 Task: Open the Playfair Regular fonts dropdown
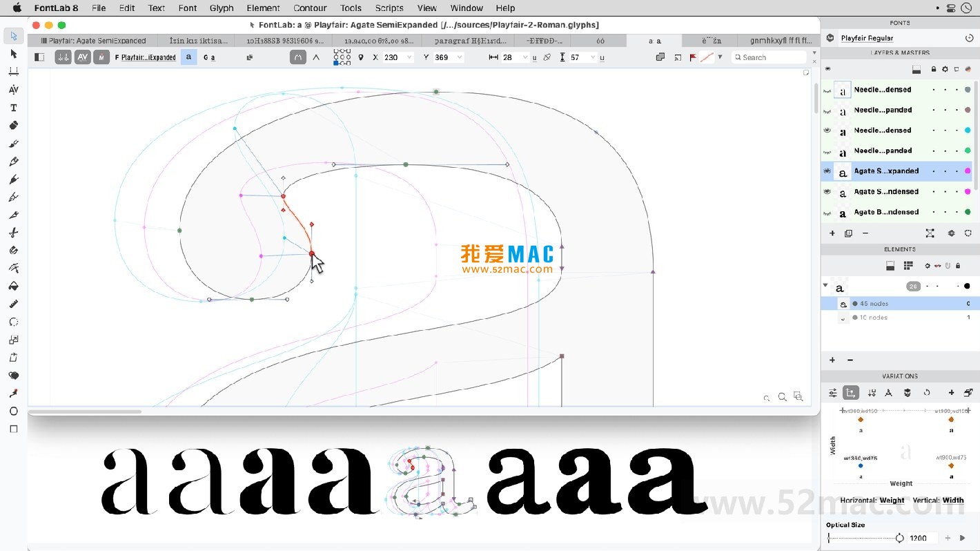868,38
